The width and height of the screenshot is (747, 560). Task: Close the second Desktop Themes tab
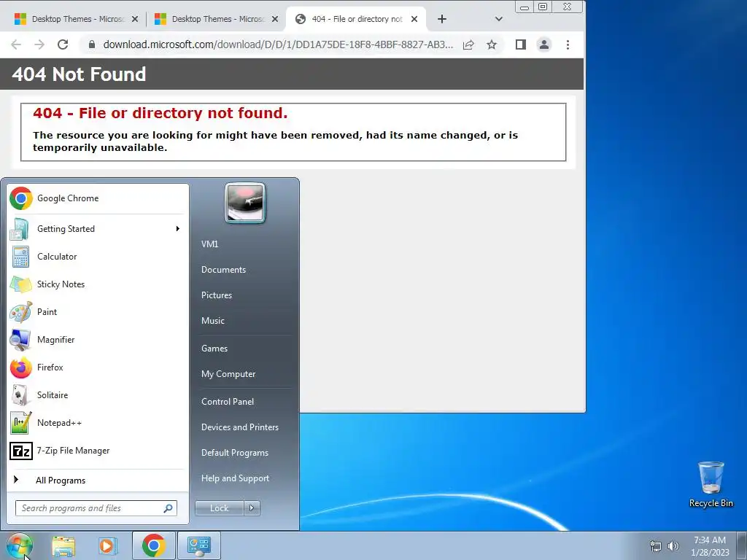click(x=275, y=19)
